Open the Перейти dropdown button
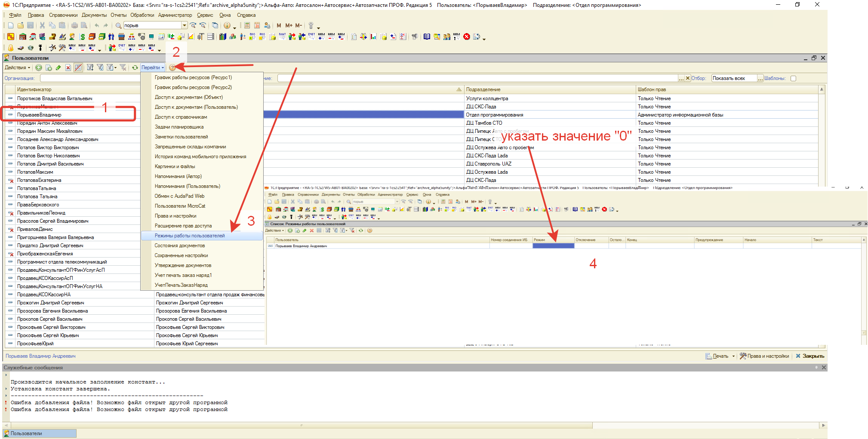The height and width of the screenshot is (439, 868). tap(153, 68)
